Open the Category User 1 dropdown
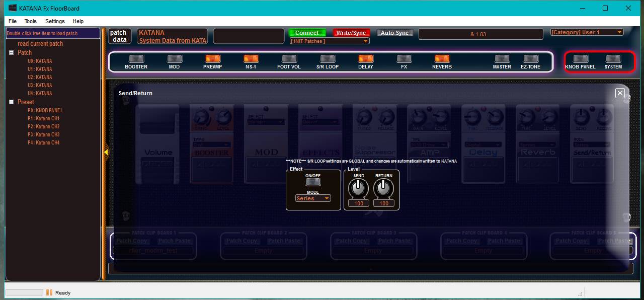 coord(587,32)
